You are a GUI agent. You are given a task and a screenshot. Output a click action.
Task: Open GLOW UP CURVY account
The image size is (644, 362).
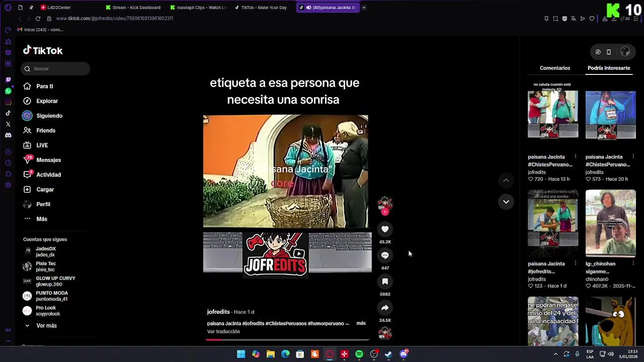(49, 281)
